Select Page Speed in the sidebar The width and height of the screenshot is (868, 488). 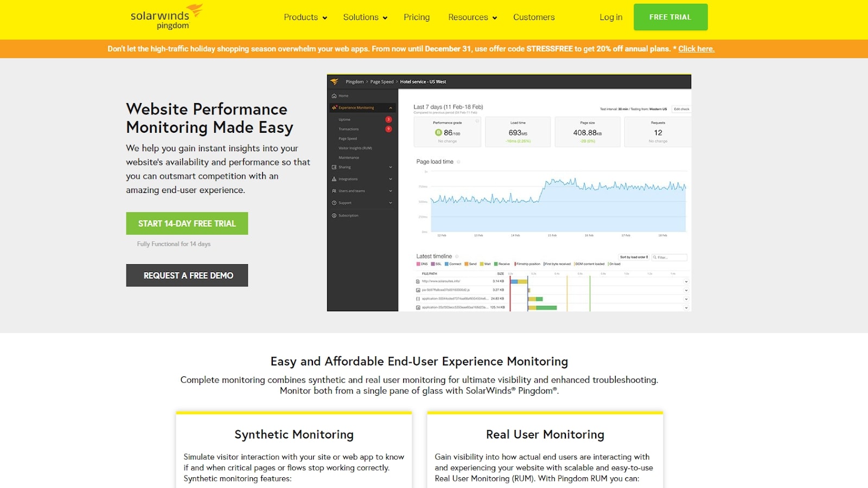tap(348, 139)
